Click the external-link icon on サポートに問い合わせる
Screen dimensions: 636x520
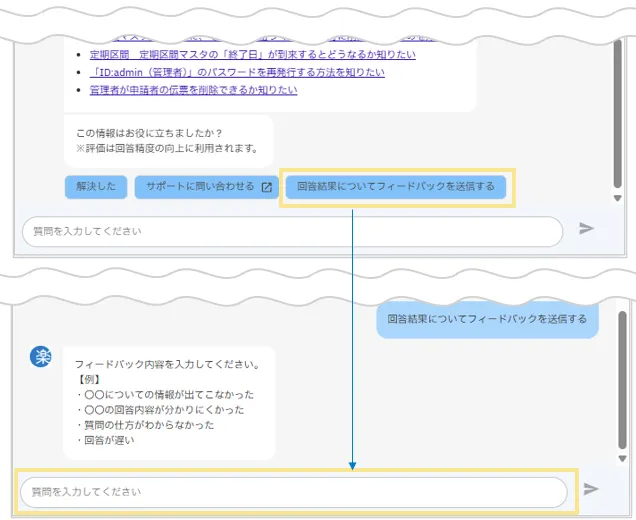coord(267,187)
